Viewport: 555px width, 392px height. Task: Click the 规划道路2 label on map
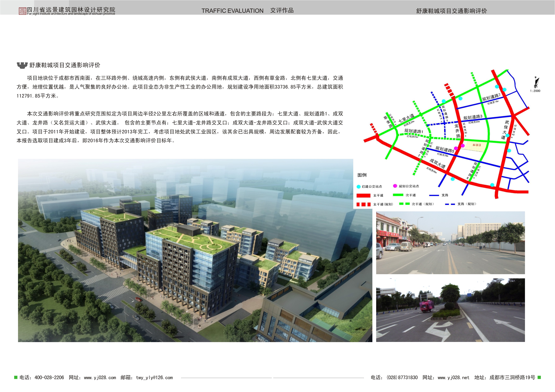(423, 148)
